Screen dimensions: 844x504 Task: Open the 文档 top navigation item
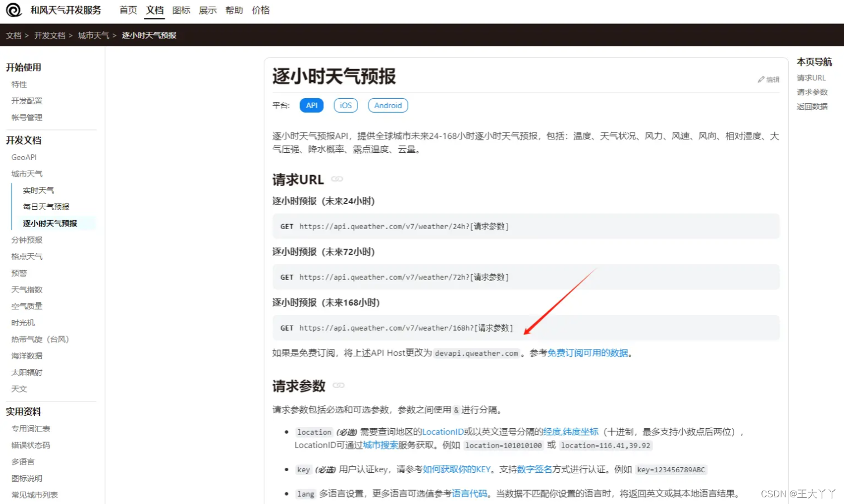155,10
